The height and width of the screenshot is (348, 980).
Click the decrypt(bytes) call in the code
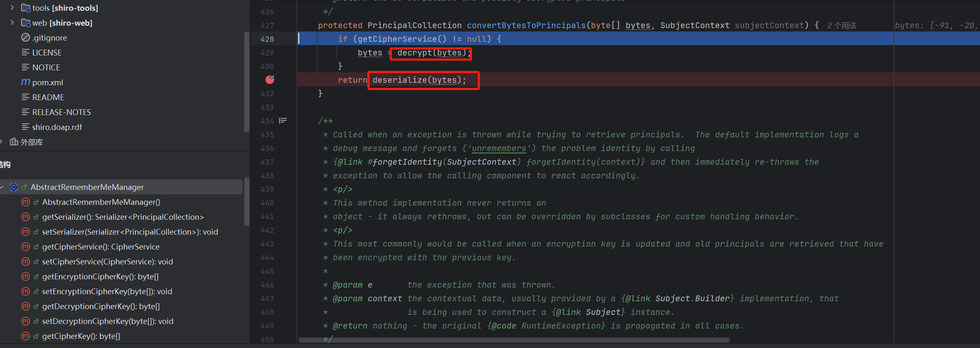pyautogui.click(x=431, y=53)
